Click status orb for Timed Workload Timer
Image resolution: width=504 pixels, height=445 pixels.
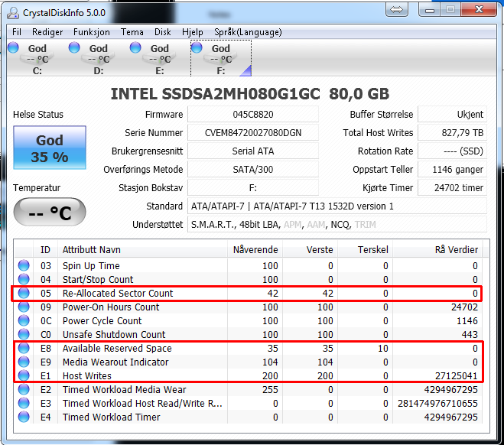(x=24, y=417)
